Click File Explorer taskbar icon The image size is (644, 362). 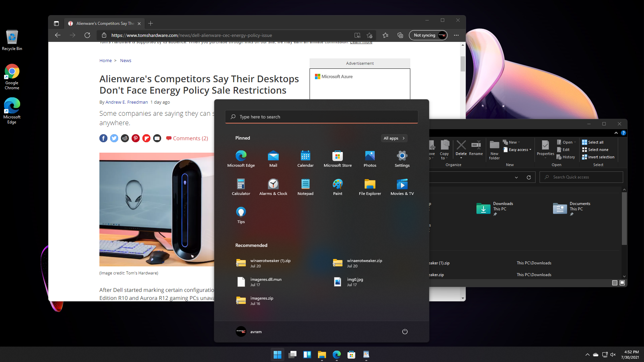coord(322,355)
